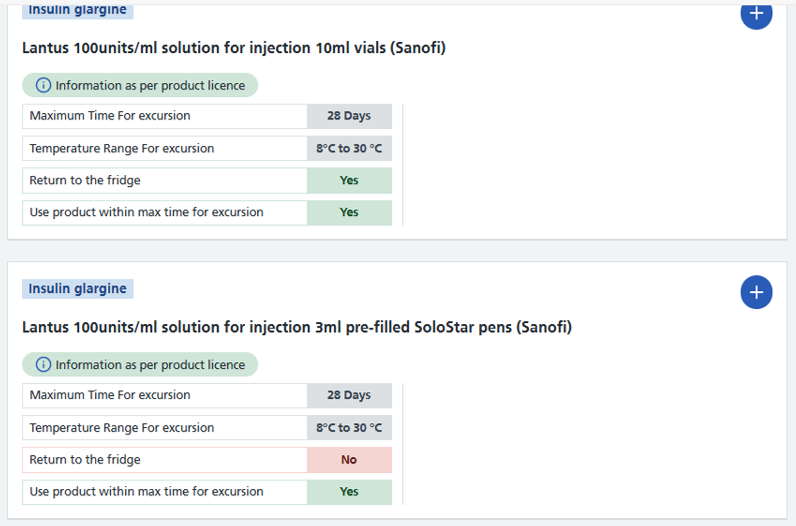Click the SoloStar 'Information as per product licence' badge
Viewport: 796px width, 526px height.
click(140, 365)
